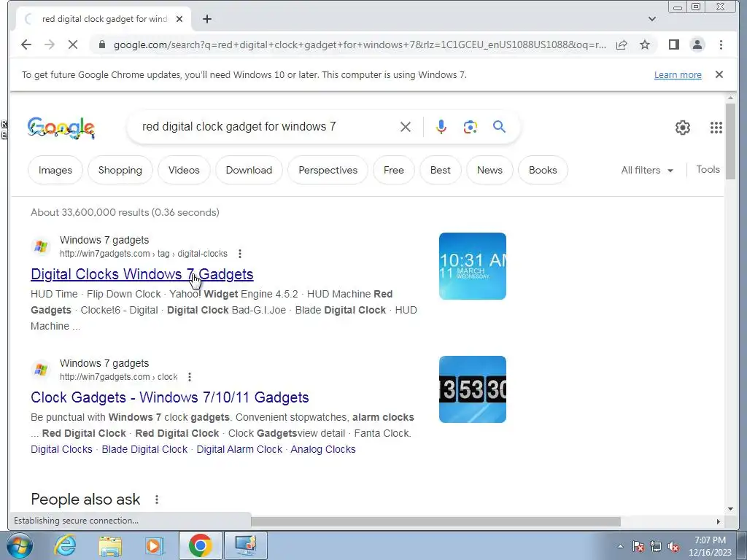
Task: Expand the tab search chevron
Action: (652, 19)
